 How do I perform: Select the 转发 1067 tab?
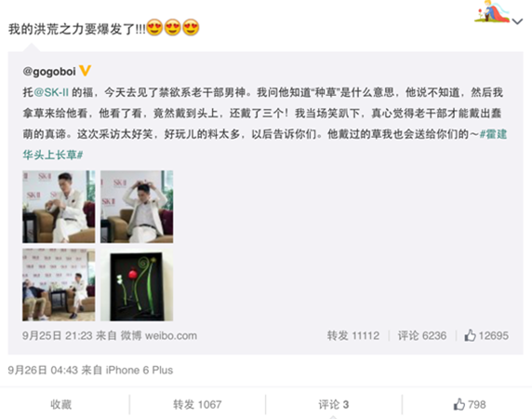point(197,404)
